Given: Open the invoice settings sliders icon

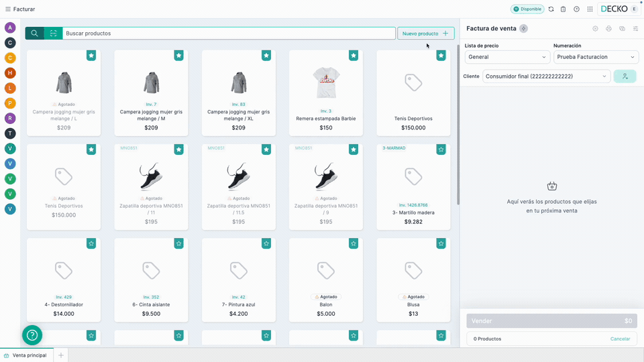Looking at the screenshot, I should tap(635, 29).
